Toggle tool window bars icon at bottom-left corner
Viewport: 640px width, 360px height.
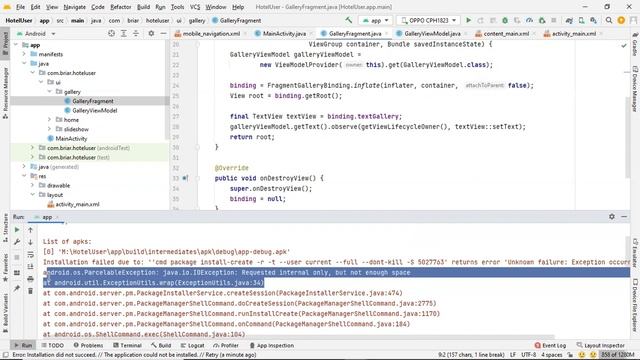tap(5, 355)
